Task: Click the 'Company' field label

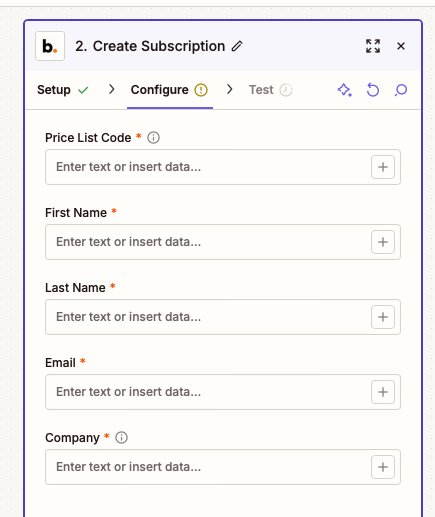Action: tap(72, 438)
